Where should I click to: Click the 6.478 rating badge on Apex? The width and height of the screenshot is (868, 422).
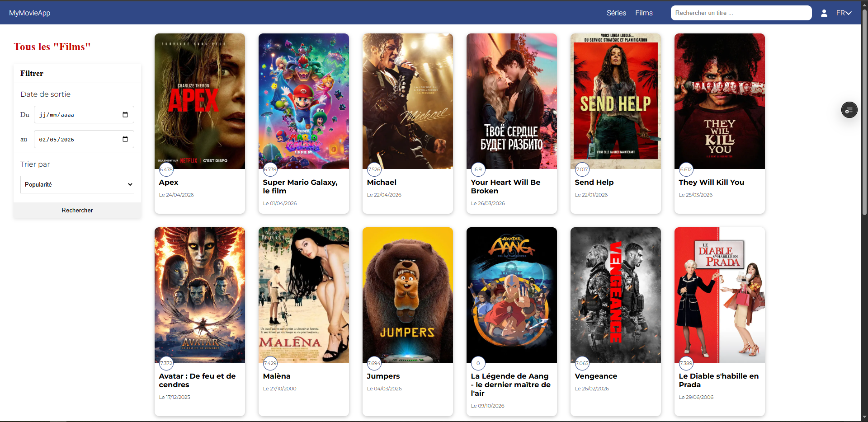point(166,169)
